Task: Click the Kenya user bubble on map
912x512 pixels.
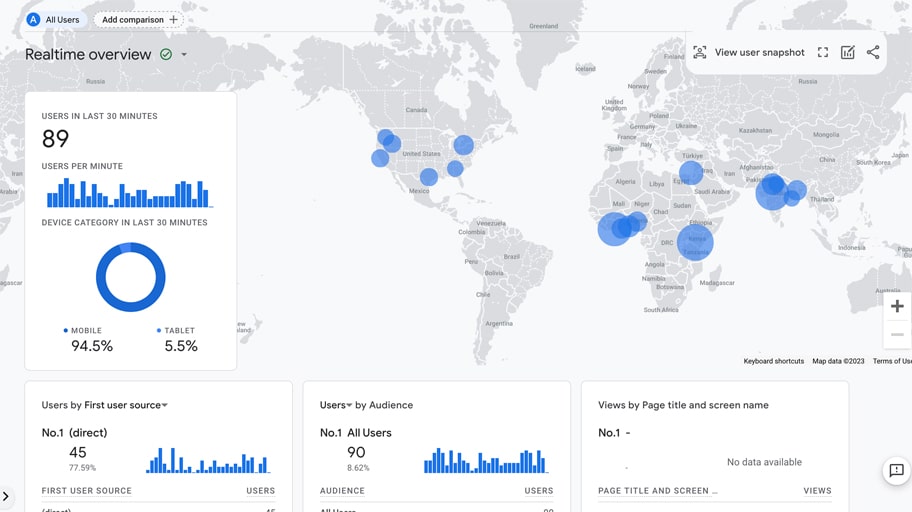Action: click(x=695, y=242)
